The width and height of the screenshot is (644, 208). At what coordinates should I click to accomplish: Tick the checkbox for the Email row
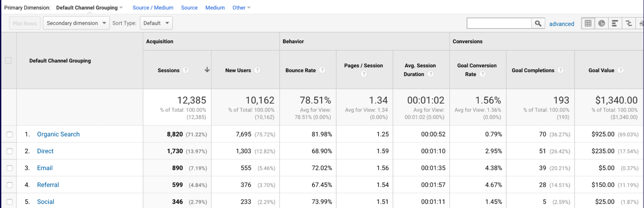point(9,168)
